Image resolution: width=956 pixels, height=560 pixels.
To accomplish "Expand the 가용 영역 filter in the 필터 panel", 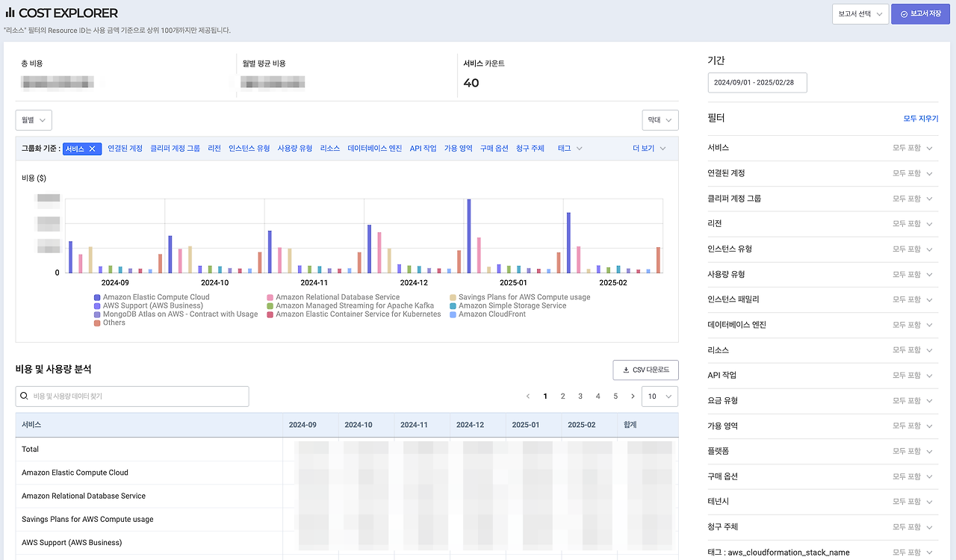I will [823, 426].
